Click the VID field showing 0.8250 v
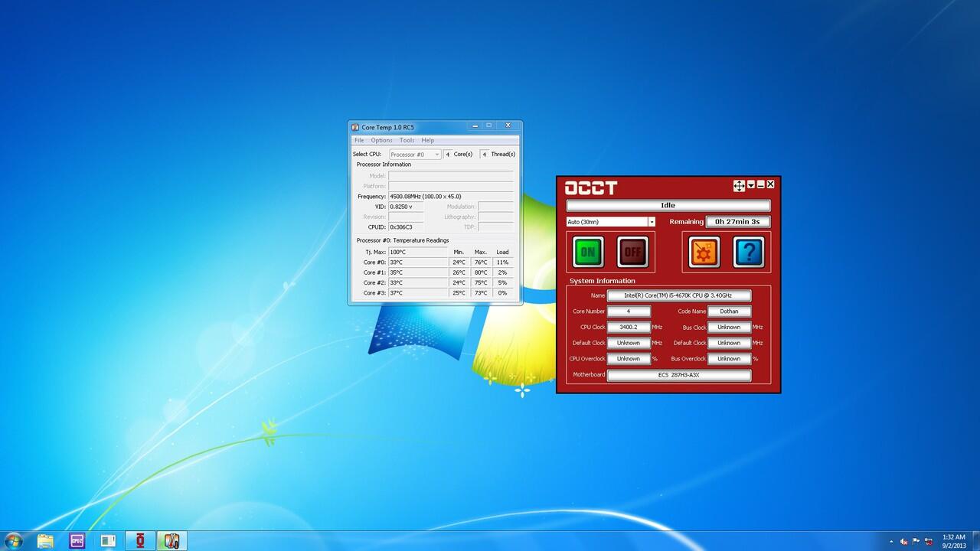980x551 pixels. coord(406,207)
